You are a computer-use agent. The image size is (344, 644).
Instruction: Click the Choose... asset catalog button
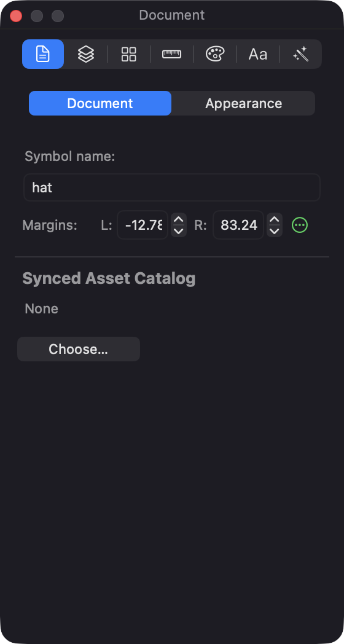tap(79, 349)
